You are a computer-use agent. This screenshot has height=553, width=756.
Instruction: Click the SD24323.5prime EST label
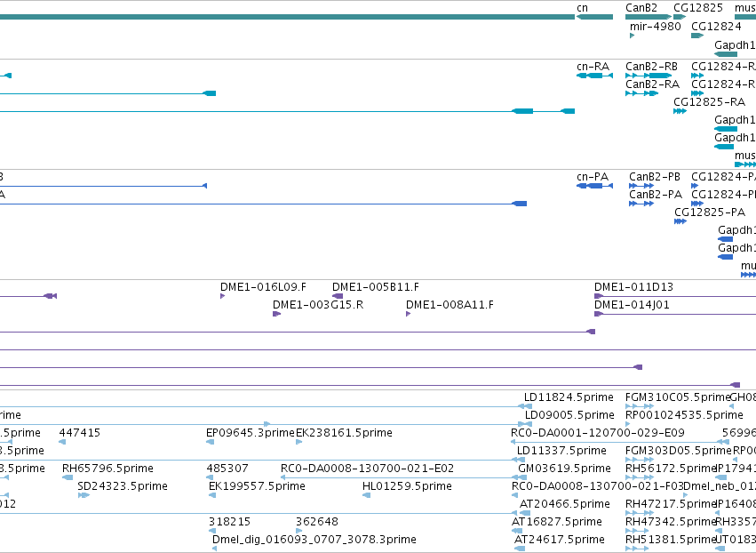tap(123, 486)
